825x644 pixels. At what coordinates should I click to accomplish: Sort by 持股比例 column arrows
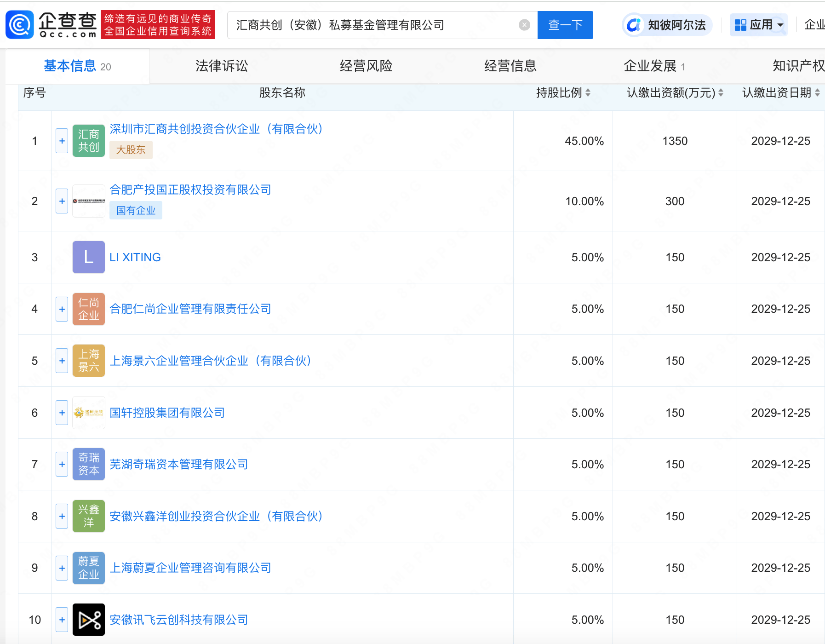point(588,93)
